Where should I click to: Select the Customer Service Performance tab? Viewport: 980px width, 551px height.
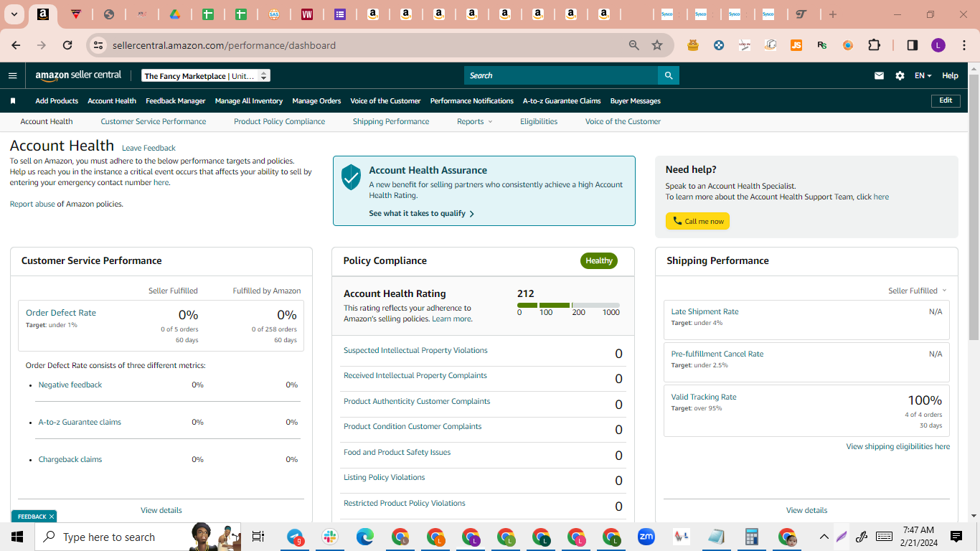click(x=154, y=122)
